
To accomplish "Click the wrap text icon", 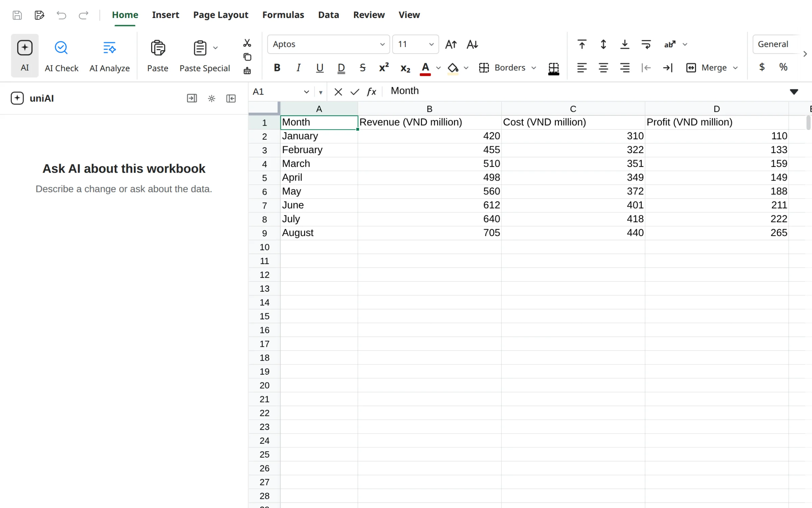I will pos(646,44).
